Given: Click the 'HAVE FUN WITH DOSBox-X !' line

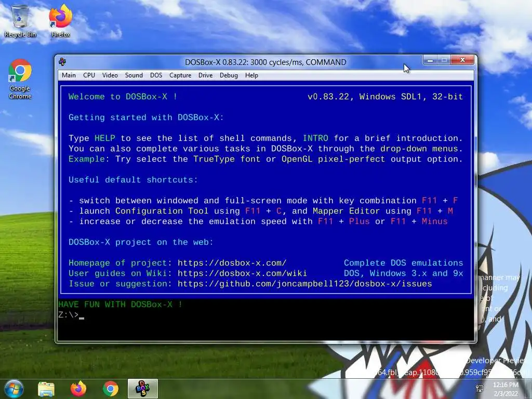Looking at the screenshot, I should pyautogui.click(x=121, y=304).
